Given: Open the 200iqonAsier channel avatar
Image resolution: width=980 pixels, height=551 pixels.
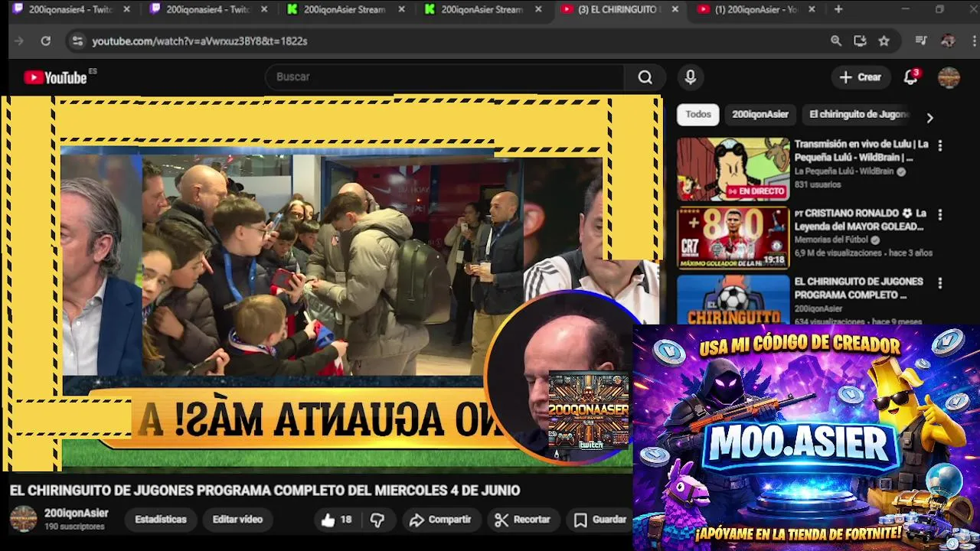Looking at the screenshot, I should pos(23,519).
